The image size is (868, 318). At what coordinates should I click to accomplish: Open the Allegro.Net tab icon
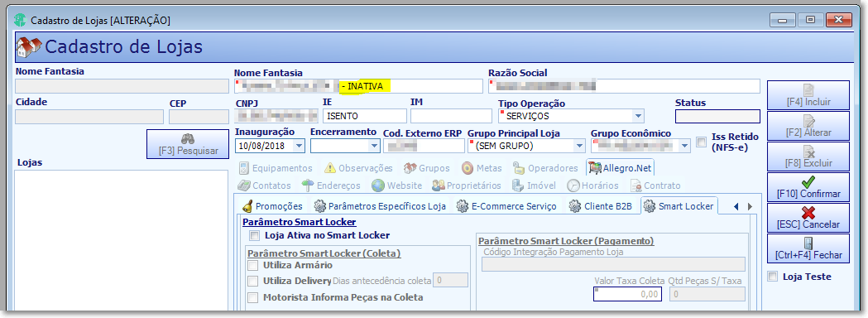click(595, 168)
